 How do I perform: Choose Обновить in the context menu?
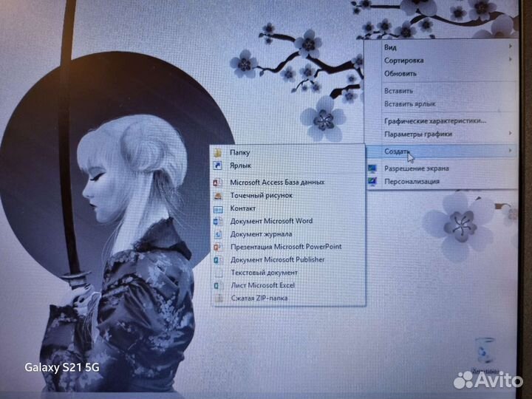tap(441, 74)
